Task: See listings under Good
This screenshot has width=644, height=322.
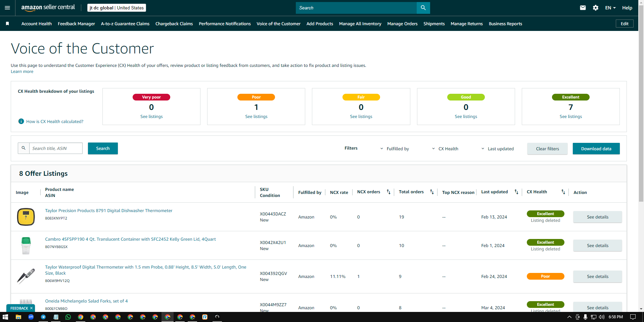Action: (x=466, y=116)
